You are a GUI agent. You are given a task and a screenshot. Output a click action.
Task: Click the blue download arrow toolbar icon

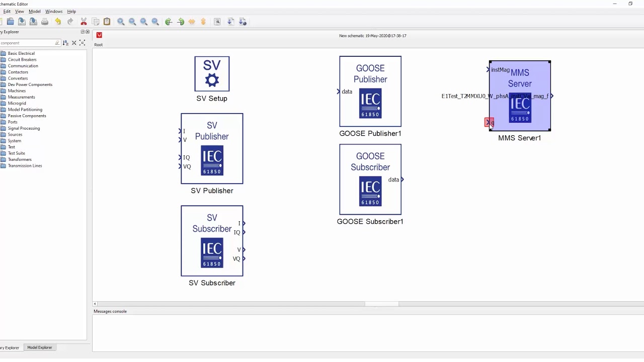231,22
